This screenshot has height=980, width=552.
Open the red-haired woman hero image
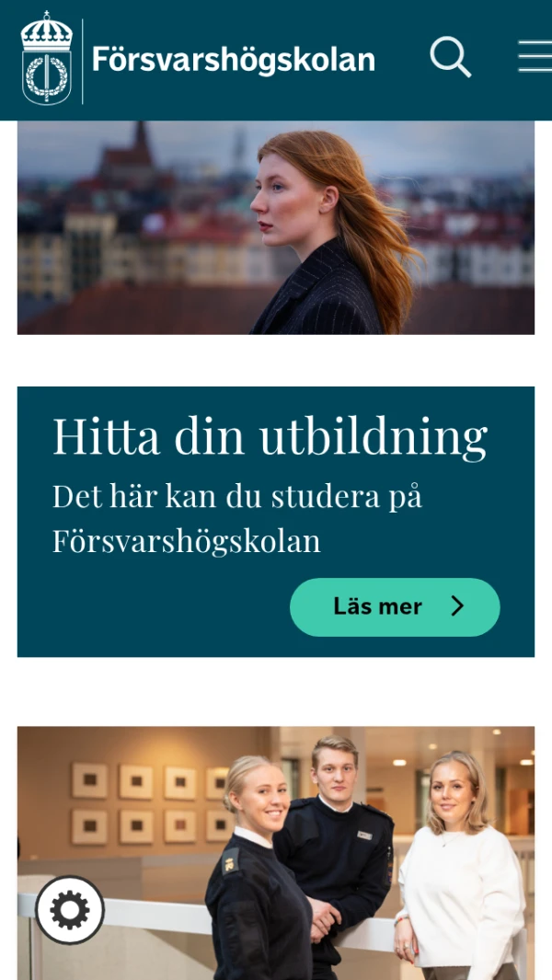tap(276, 227)
